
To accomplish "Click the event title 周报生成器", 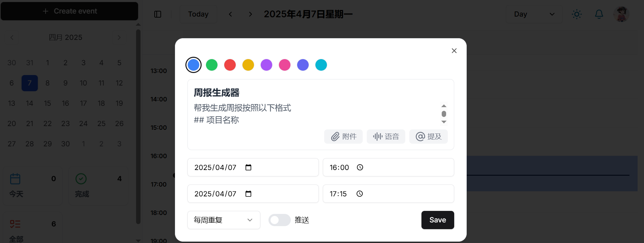I will (x=216, y=93).
